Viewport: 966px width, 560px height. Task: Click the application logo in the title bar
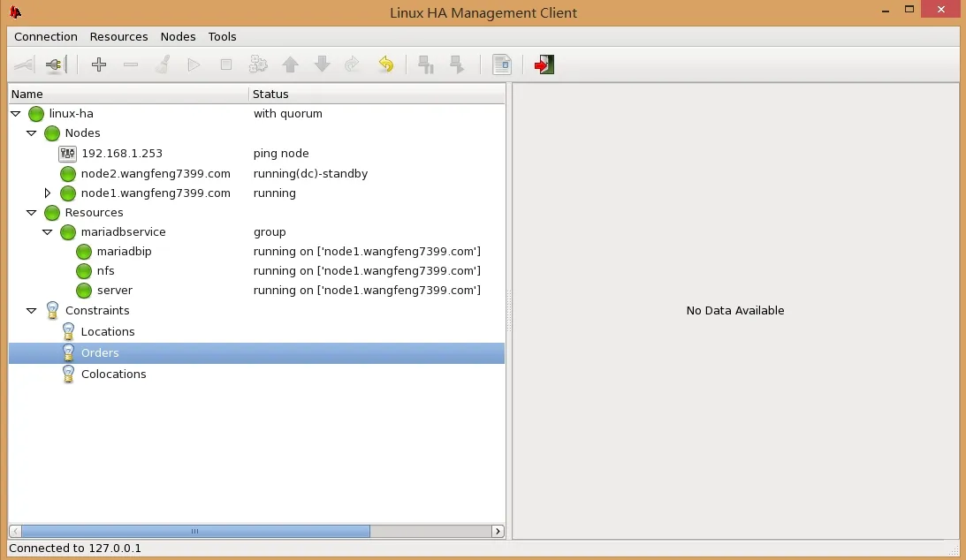[15, 11]
